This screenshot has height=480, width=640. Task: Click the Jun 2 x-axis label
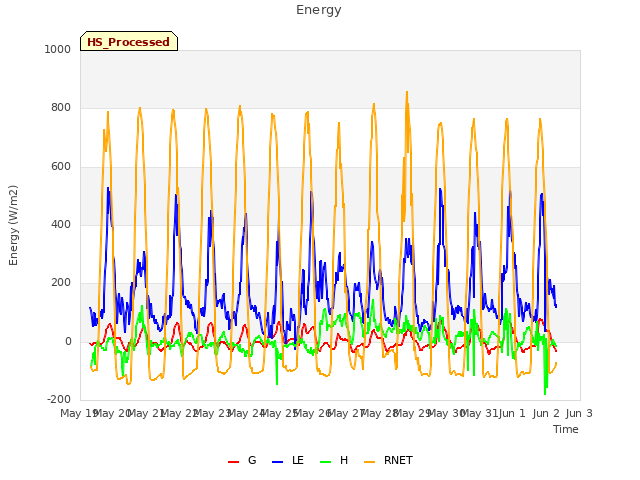click(x=546, y=413)
